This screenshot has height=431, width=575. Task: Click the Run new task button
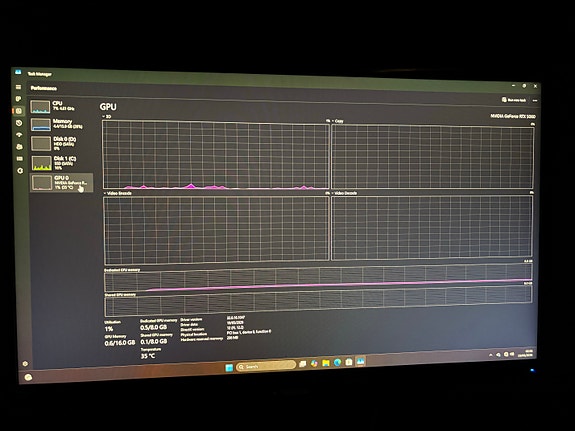coord(514,100)
